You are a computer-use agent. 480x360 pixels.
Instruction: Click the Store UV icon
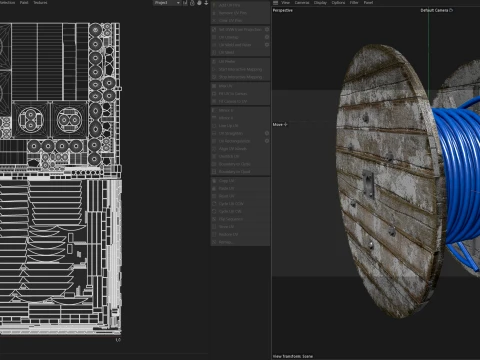[214, 227]
